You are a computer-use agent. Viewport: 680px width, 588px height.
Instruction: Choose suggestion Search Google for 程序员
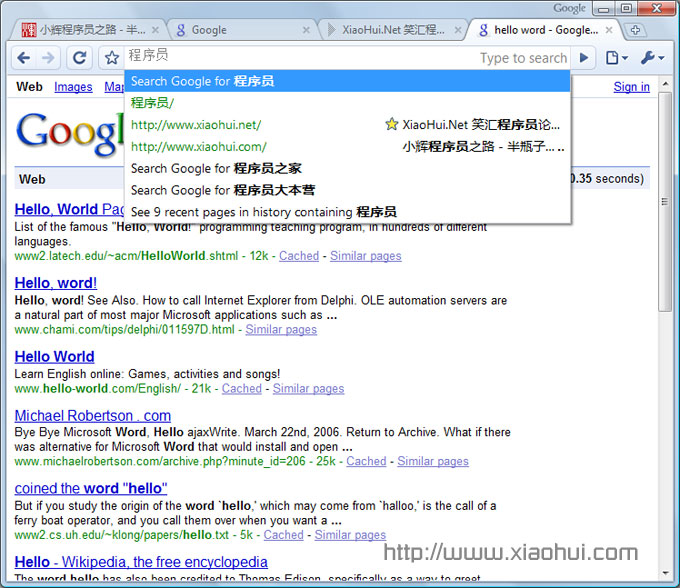click(347, 81)
